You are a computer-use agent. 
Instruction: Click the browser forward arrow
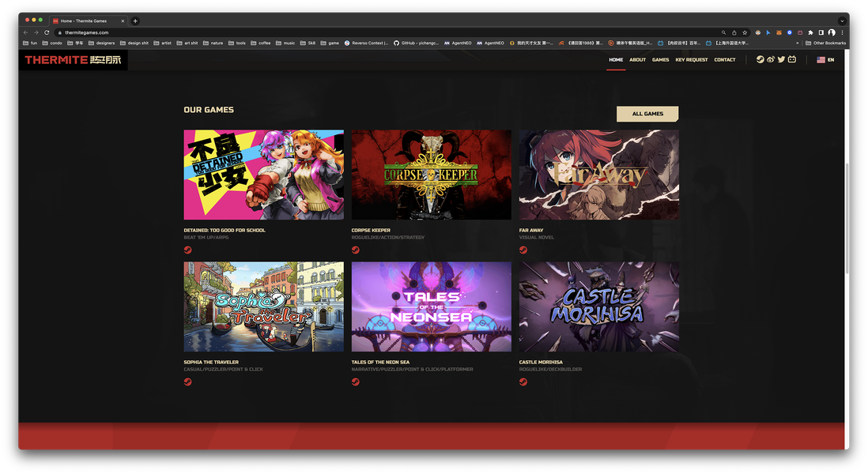click(36, 32)
